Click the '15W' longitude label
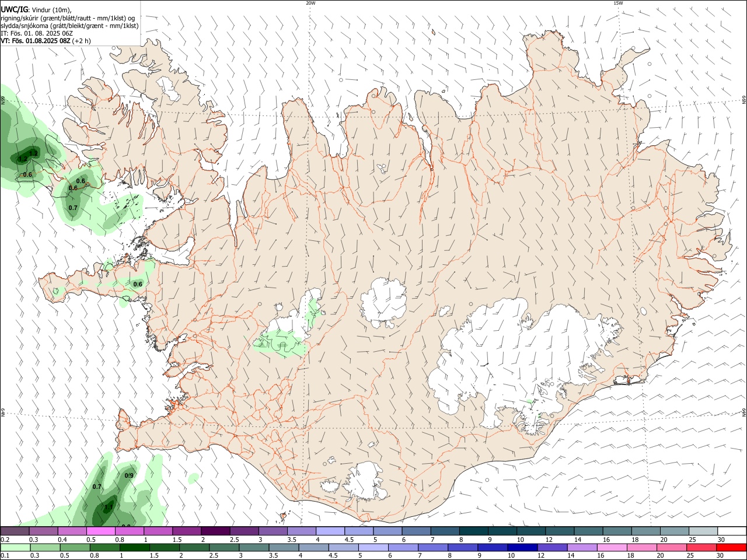The image size is (747, 560). 618,3
